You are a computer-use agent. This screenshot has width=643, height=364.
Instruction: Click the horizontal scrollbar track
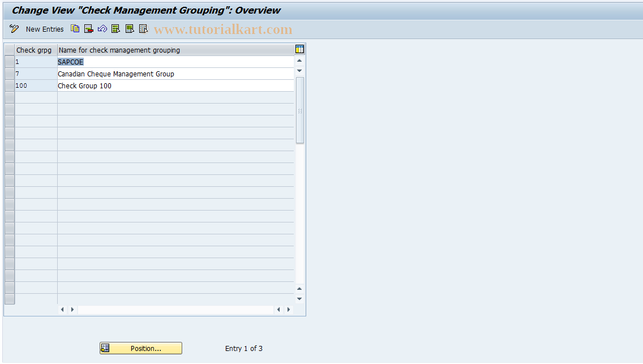click(175, 310)
